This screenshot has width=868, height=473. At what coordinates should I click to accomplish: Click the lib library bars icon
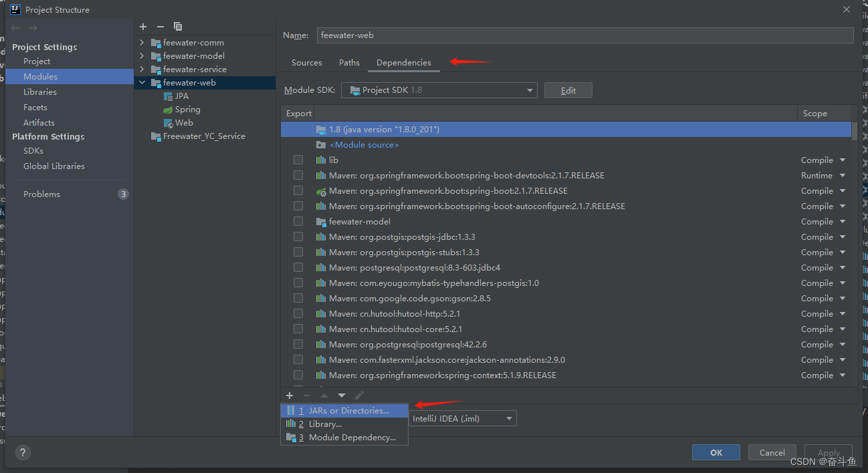(321, 160)
